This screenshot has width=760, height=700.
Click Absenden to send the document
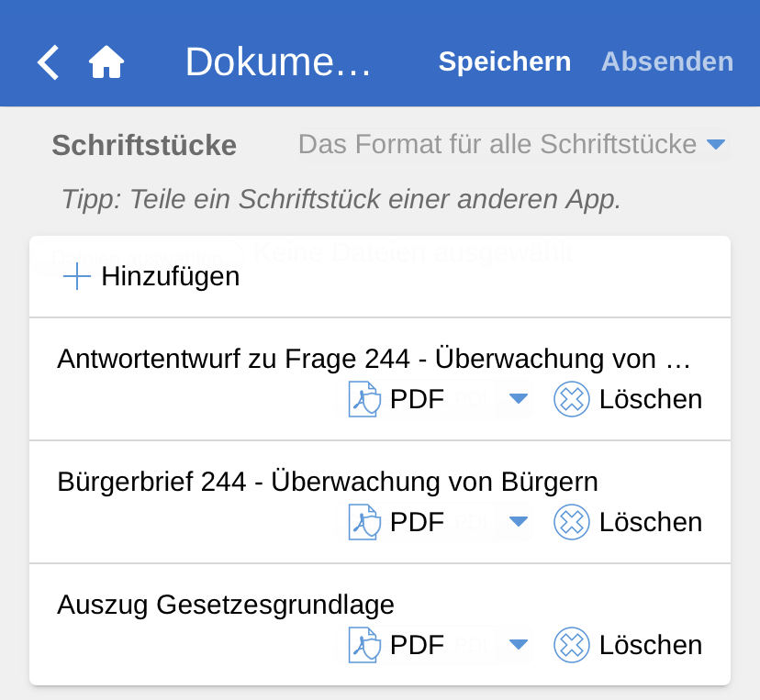(667, 61)
